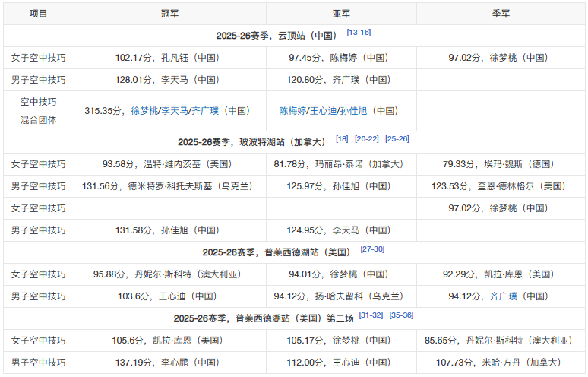
Task: Select 女子空中技巧 label in 95.88分 row
Action: pyautogui.click(x=39, y=274)
